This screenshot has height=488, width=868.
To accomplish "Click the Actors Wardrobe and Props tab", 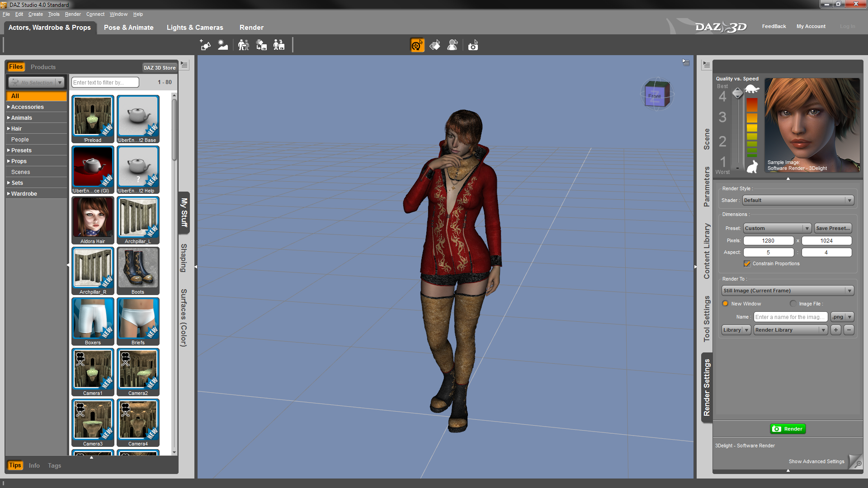I will 49,27.
